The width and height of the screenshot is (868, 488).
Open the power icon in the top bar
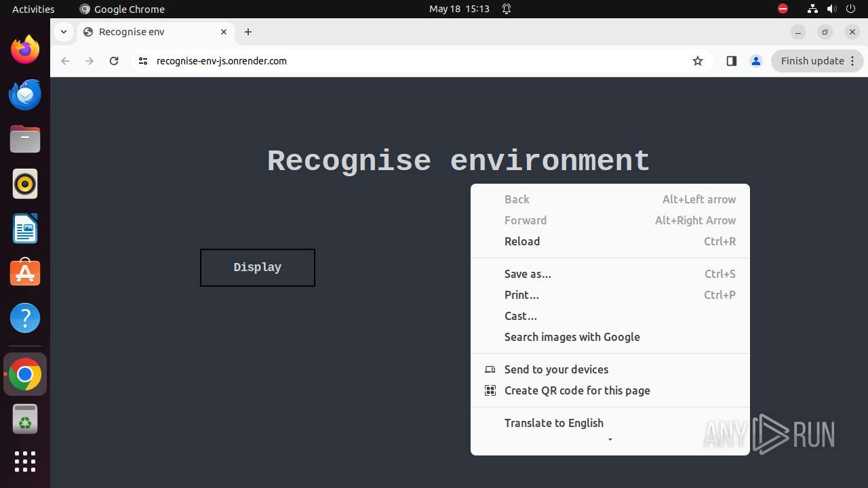[850, 9]
